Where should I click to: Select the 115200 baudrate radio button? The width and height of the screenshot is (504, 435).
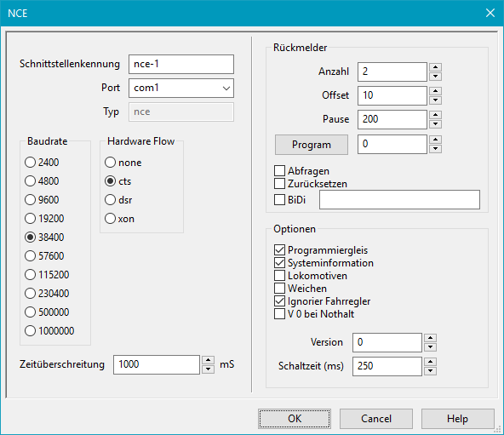pos(47,275)
